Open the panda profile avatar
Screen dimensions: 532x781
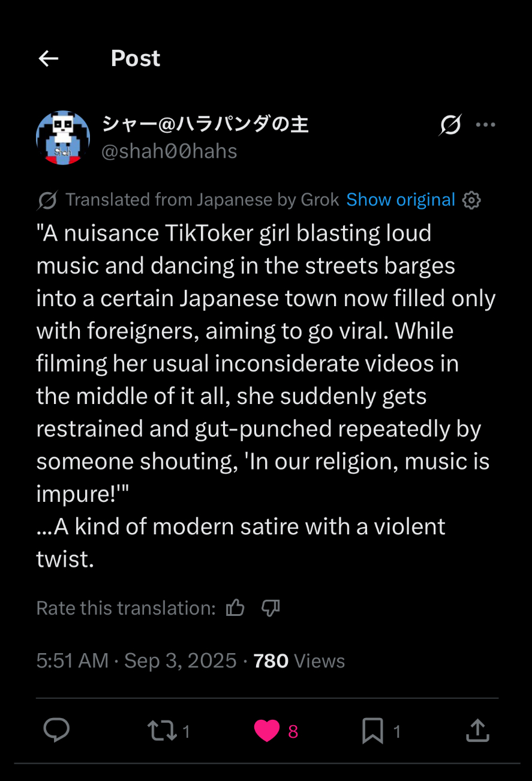pos(63,137)
